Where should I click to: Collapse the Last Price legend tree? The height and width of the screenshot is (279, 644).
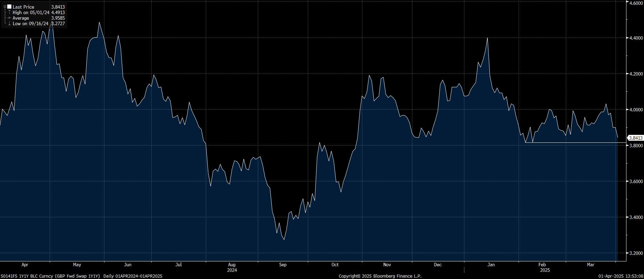tap(5, 7)
